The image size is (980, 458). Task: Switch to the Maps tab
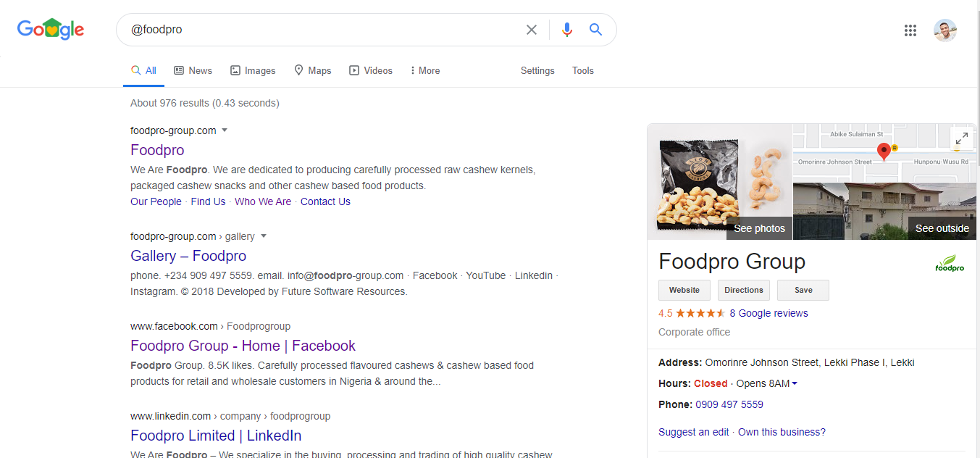[x=312, y=70]
